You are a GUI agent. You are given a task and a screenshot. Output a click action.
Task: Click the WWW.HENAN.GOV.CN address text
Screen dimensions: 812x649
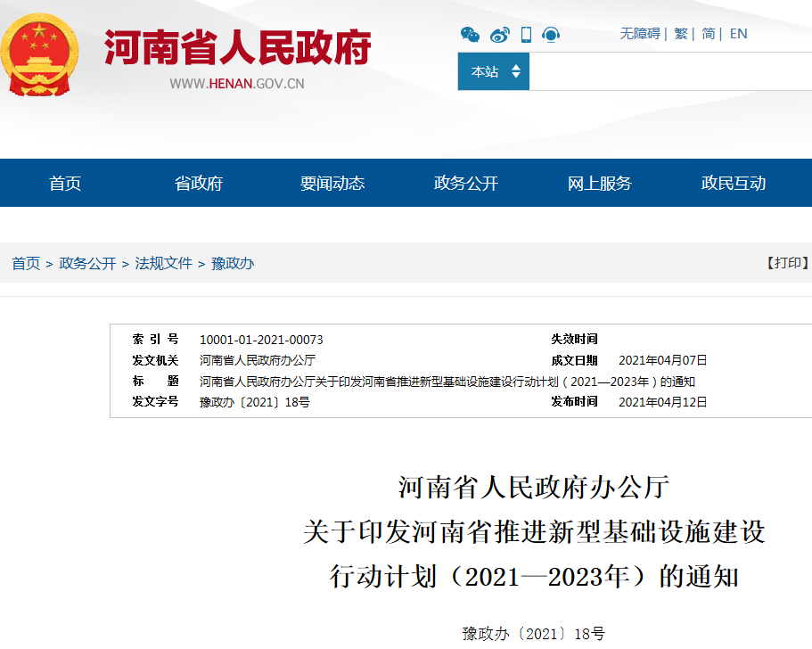[237, 84]
